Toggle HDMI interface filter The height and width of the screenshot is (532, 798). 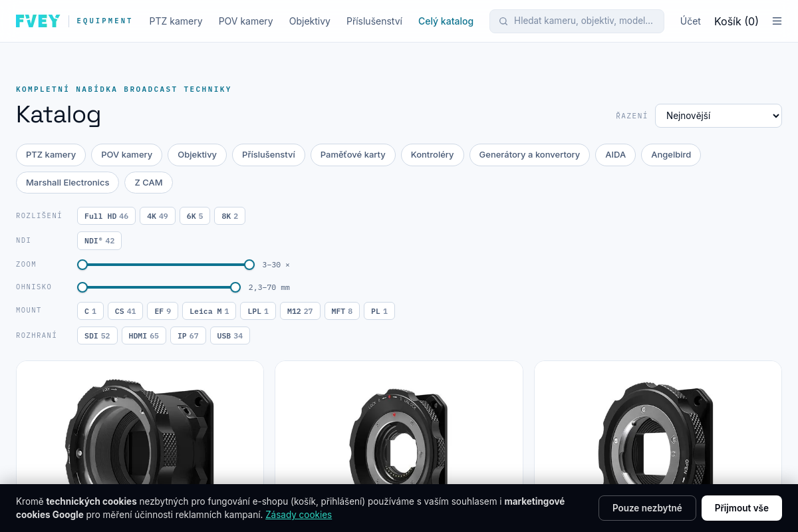(144, 336)
